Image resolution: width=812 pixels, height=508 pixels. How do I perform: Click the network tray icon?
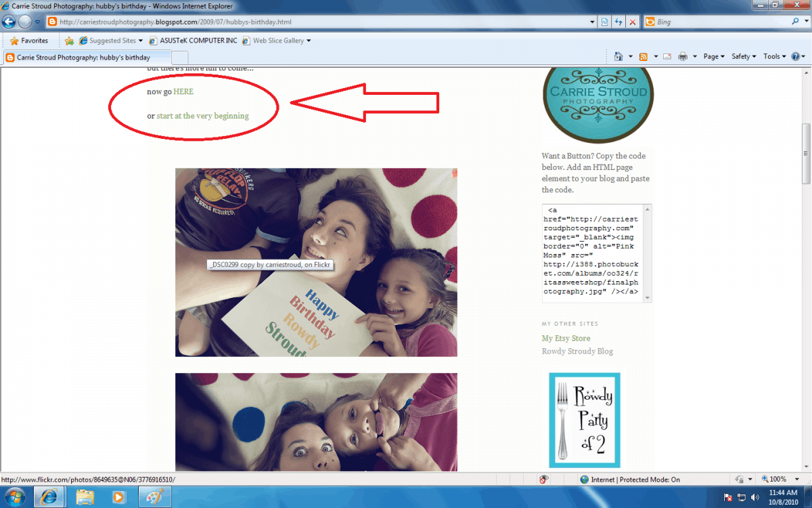[742, 497]
